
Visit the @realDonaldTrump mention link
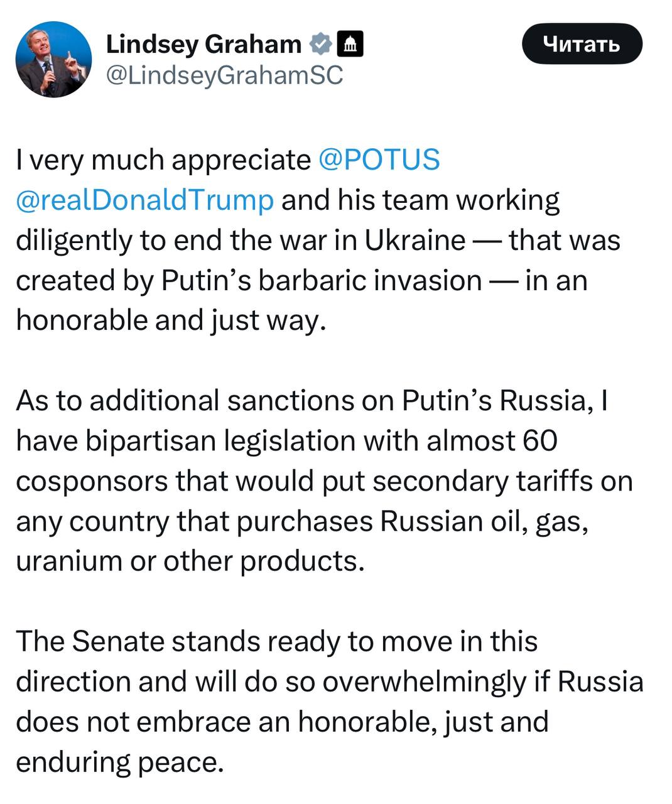coord(144,200)
